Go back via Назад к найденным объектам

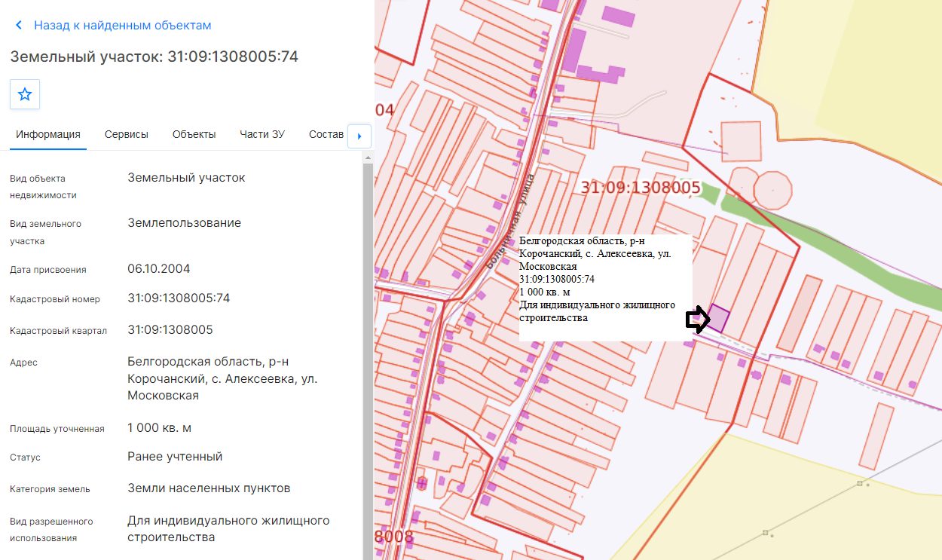(x=122, y=26)
